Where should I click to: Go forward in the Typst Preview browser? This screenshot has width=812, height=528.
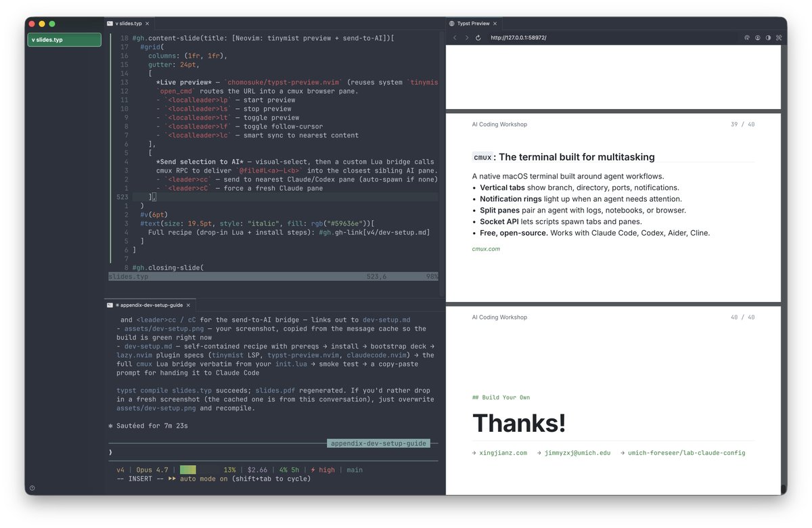tap(466, 38)
